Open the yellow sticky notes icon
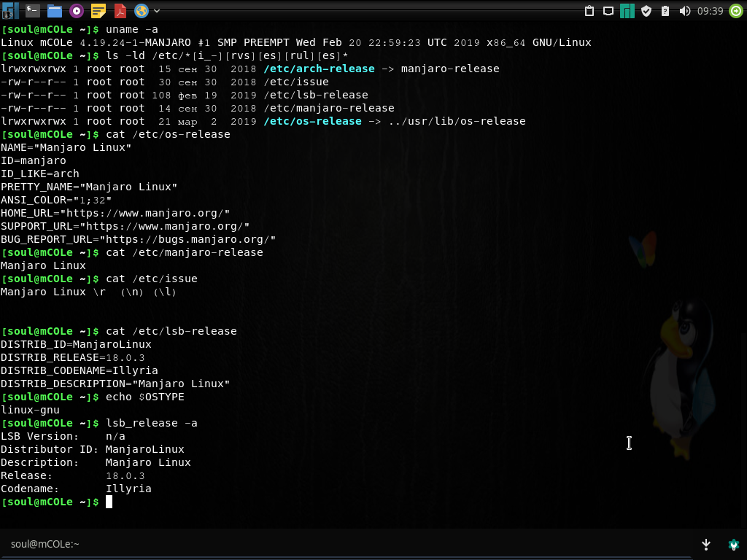747x560 pixels. pos(98,10)
